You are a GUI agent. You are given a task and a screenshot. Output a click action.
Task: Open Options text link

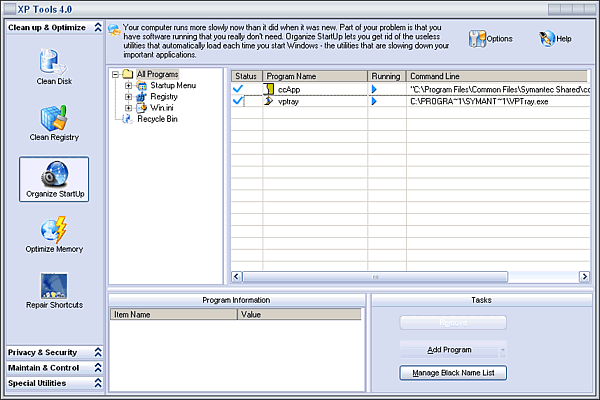499,39
